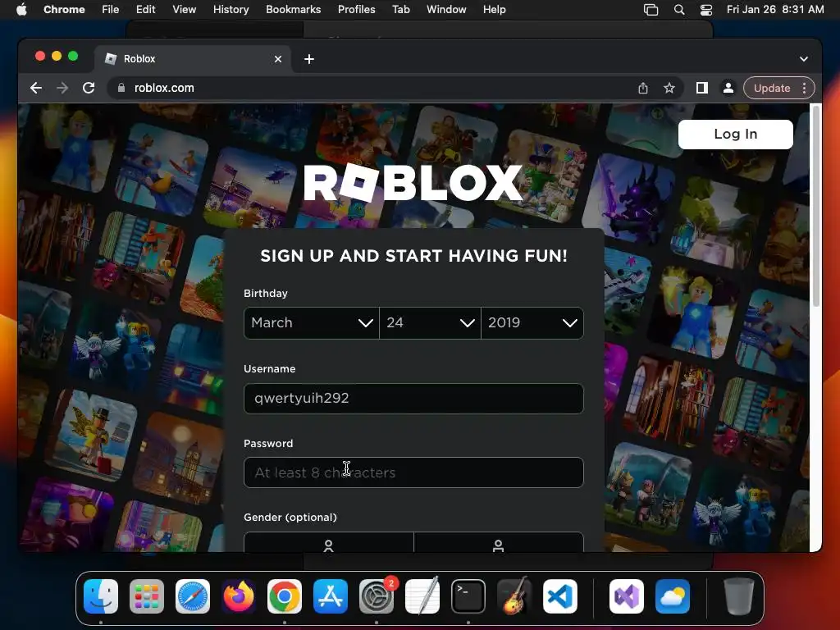Click Chrome icon in the dock
The width and height of the screenshot is (840, 630).
285,596
